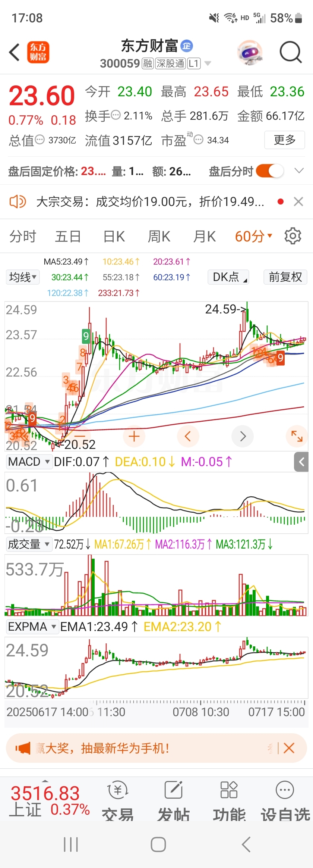313x868 pixels.
Task: Tap the 0708 10:30 time axis label
Action: coord(201,712)
